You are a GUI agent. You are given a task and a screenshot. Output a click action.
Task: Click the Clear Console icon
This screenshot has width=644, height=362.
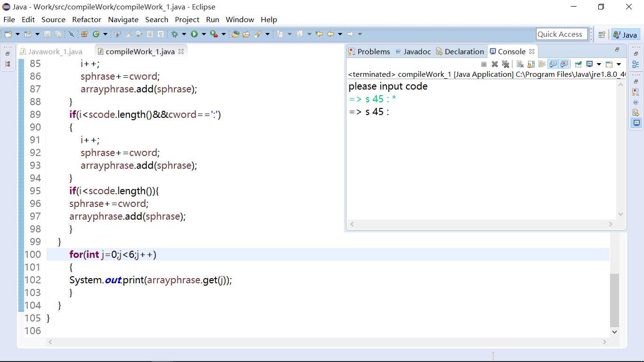tap(520, 64)
